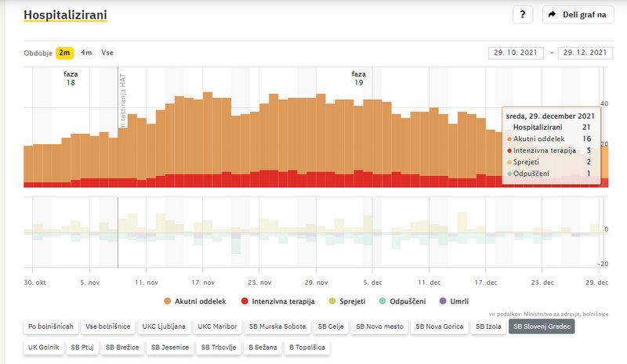Select SB Murska Sobota hospital

(x=277, y=326)
